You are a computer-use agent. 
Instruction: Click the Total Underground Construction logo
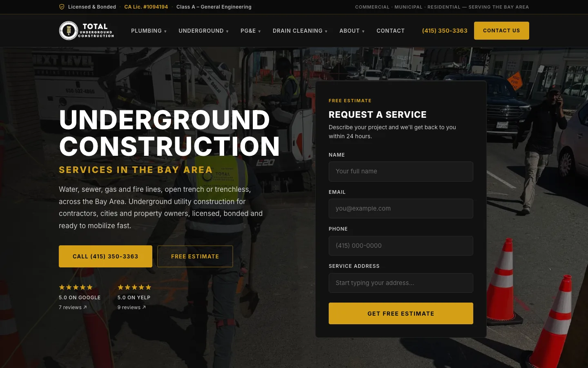coord(87,31)
